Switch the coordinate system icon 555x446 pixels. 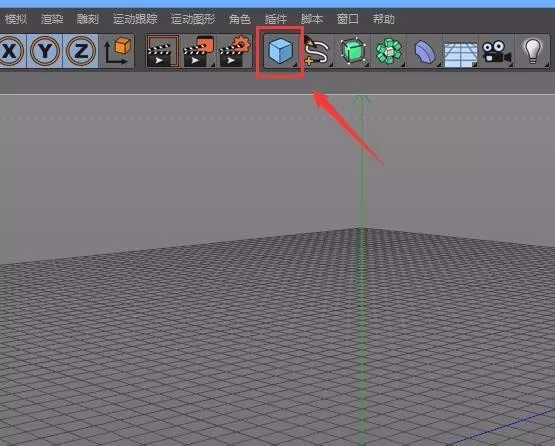pos(117,51)
